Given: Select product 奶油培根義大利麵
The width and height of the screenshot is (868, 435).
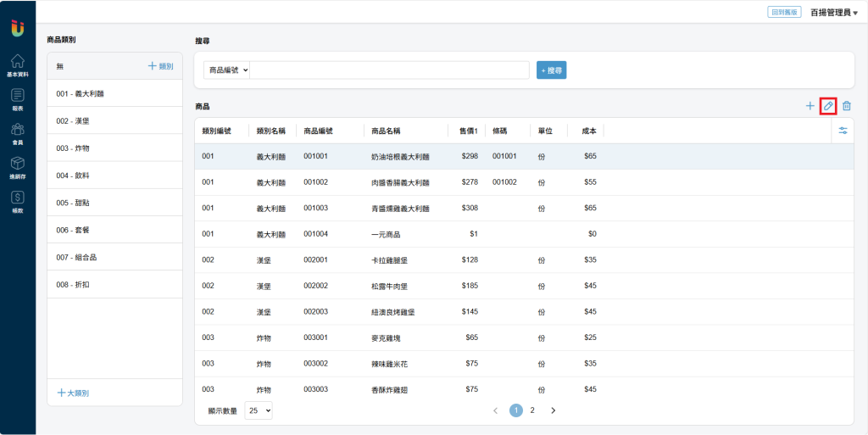Looking at the screenshot, I should click(x=400, y=157).
